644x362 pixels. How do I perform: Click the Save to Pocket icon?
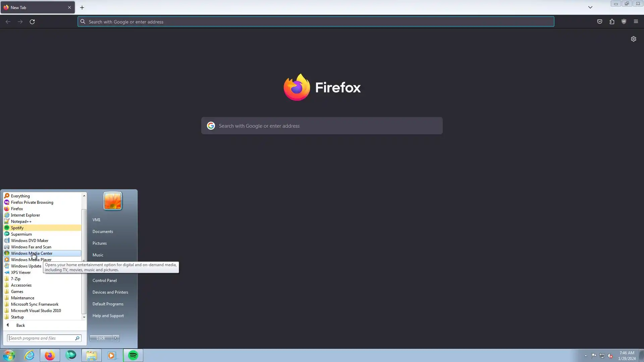[600, 22]
